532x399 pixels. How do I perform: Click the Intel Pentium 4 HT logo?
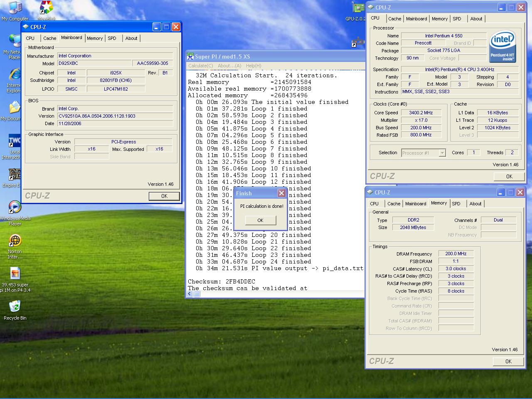tap(502, 46)
